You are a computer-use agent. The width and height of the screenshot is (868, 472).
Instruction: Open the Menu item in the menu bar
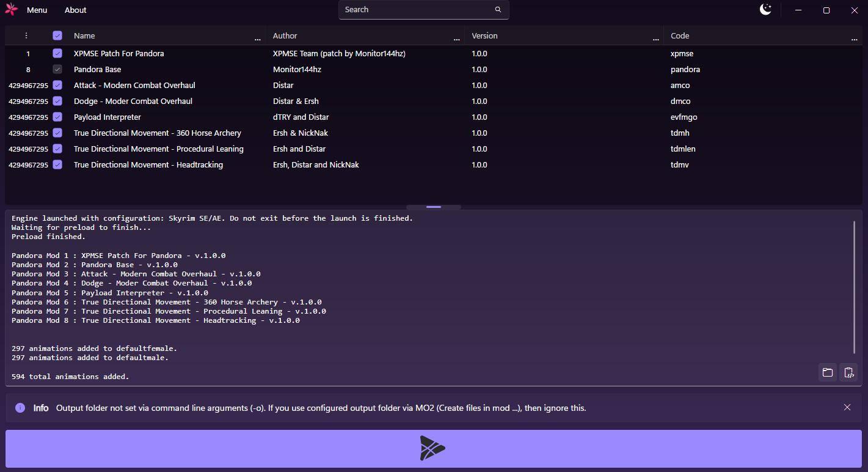pyautogui.click(x=37, y=10)
